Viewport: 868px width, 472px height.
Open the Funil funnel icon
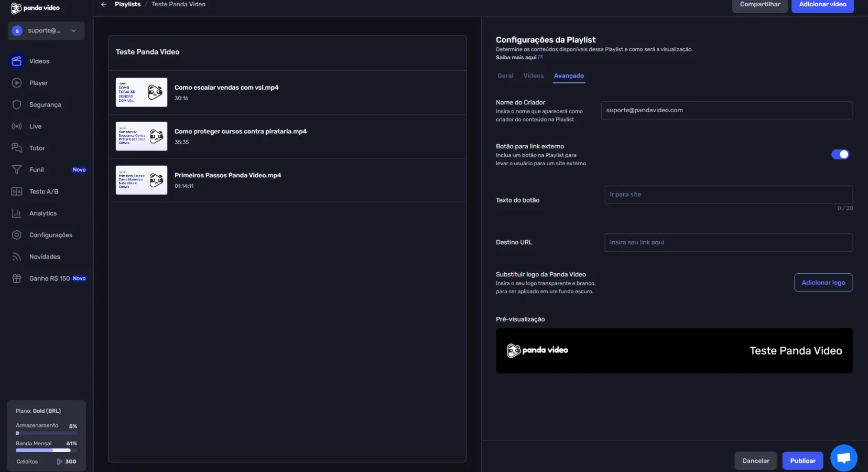(17, 170)
